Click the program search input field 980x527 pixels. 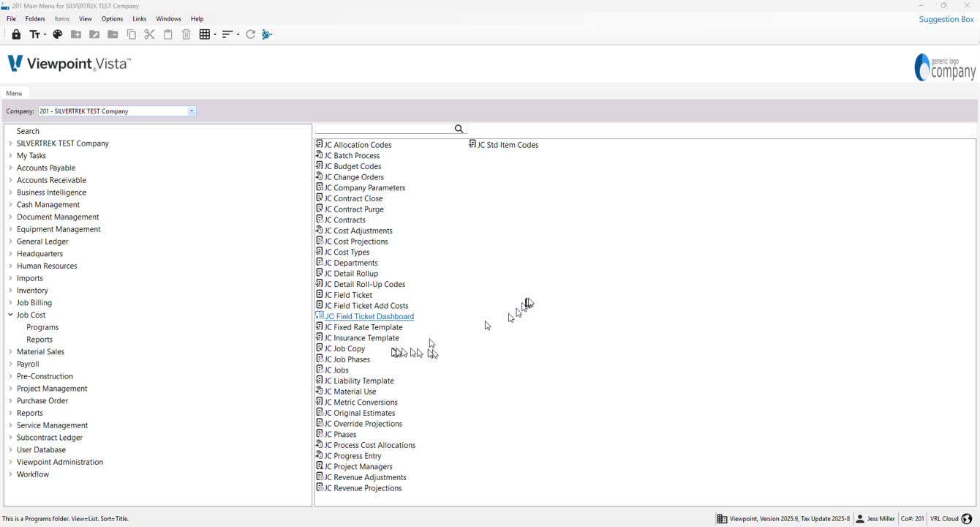[384, 129]
